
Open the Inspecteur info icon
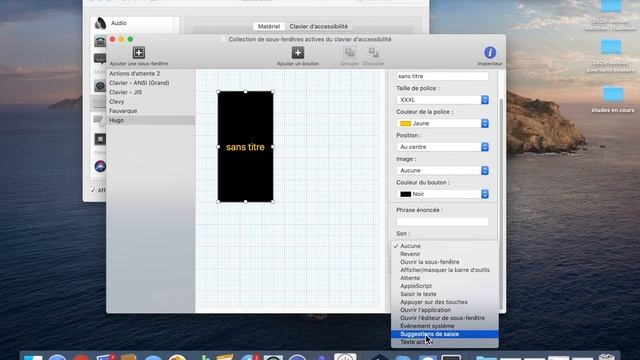coord(490,53)
